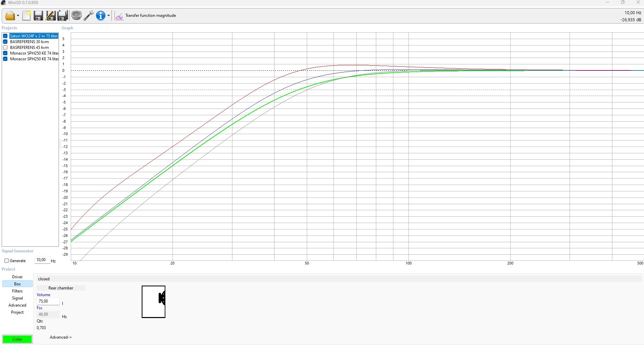Switch to the Driver tab
This screenshot has height=345, width=644.
[18, 277]
